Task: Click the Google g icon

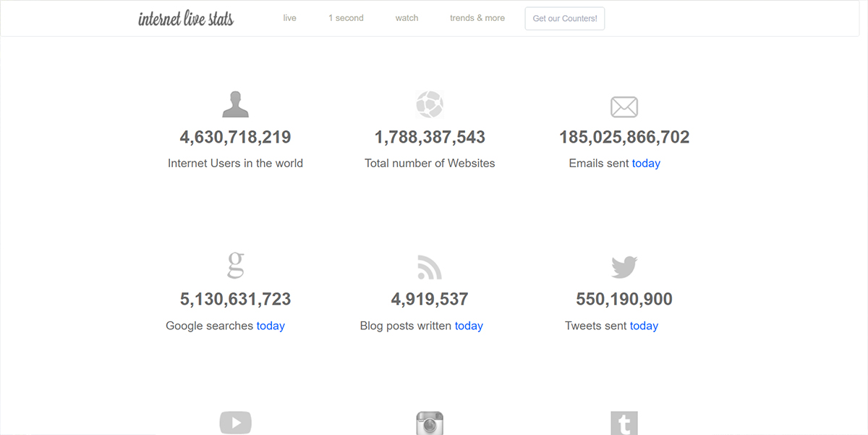Action: 235,265
